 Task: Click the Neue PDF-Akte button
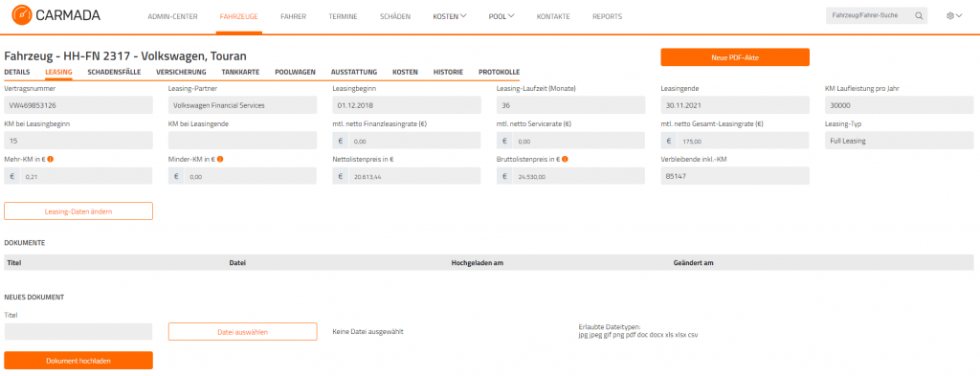click(735, 57)
